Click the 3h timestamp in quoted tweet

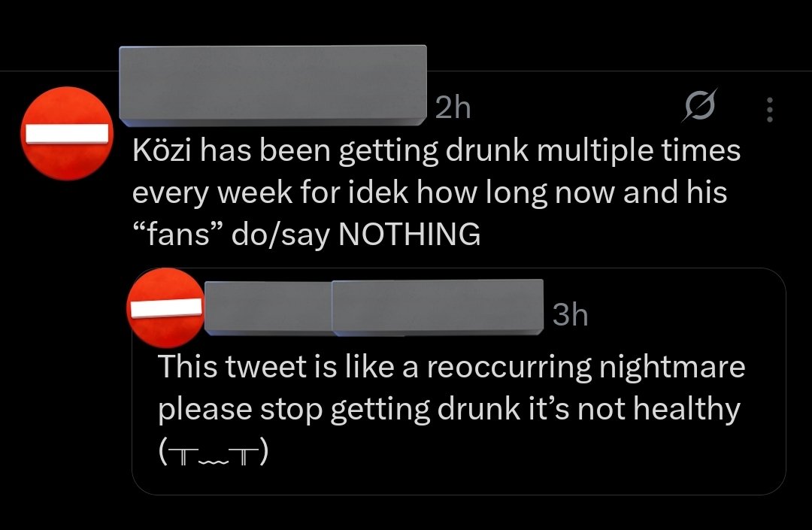570,314
